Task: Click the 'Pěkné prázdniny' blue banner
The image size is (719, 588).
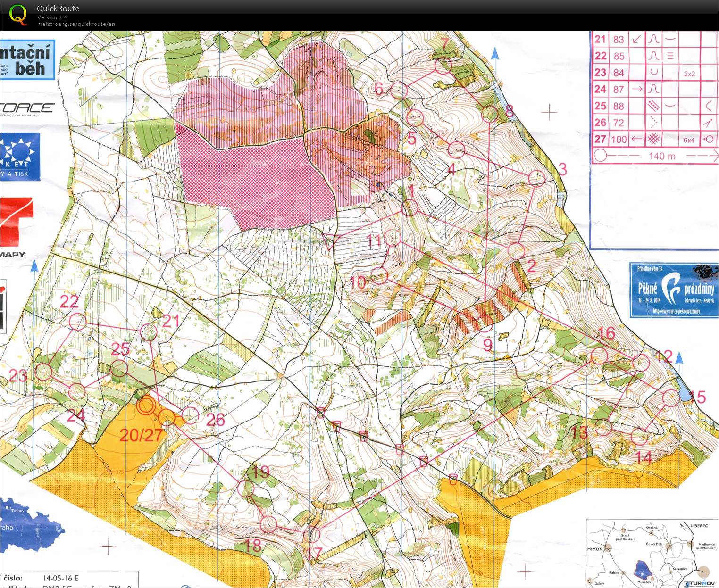Action: (x=674, y=290)
